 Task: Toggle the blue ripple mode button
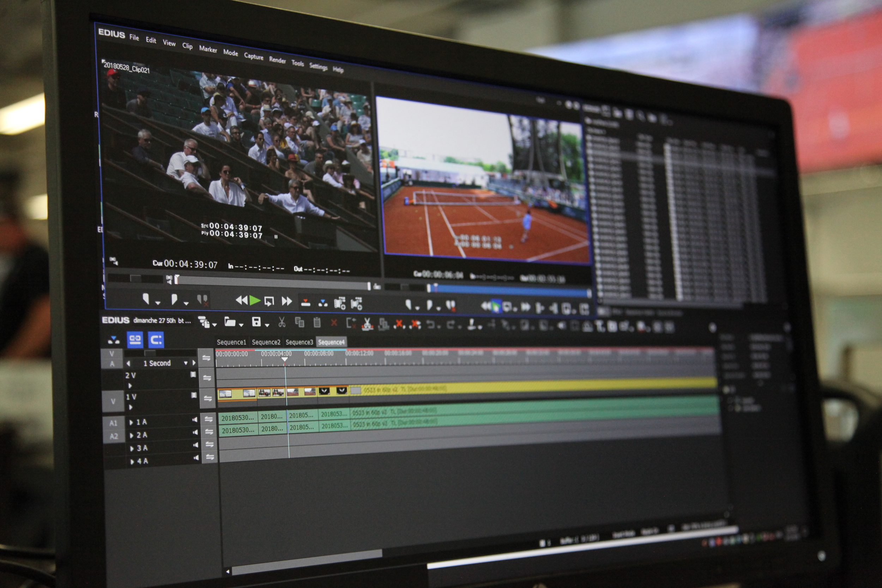pyautogui.click(x=156, y=340)
